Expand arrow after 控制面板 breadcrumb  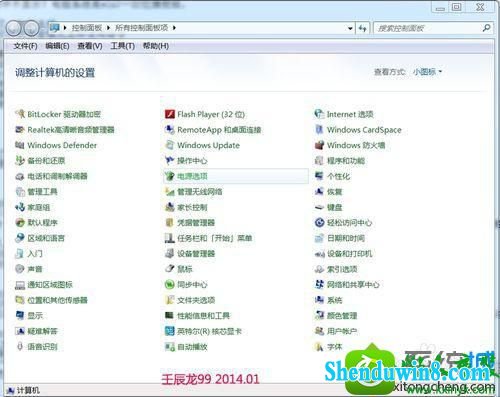(108, 28)
